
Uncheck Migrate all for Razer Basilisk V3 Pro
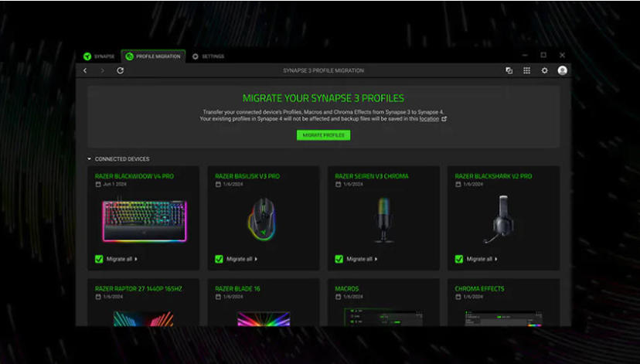coord(220,259)
